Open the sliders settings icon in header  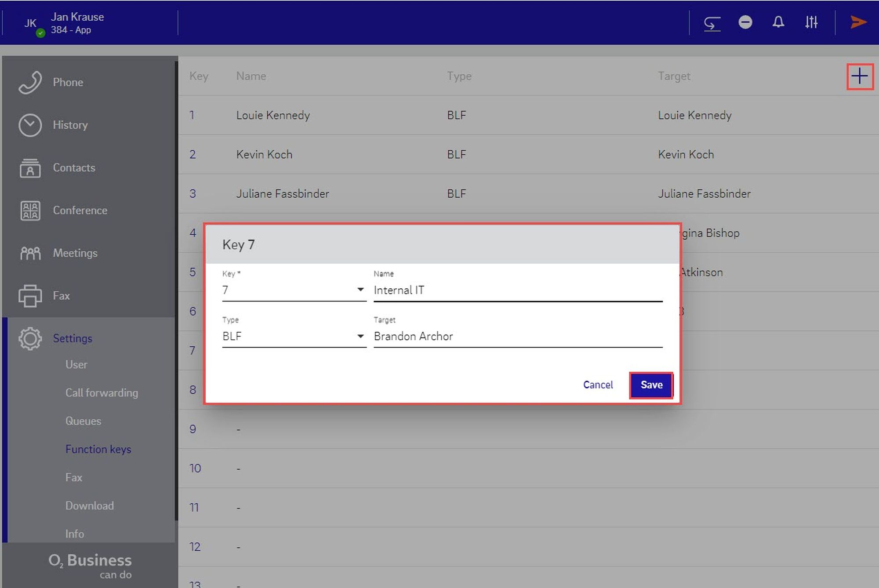(x=811, y=22)
